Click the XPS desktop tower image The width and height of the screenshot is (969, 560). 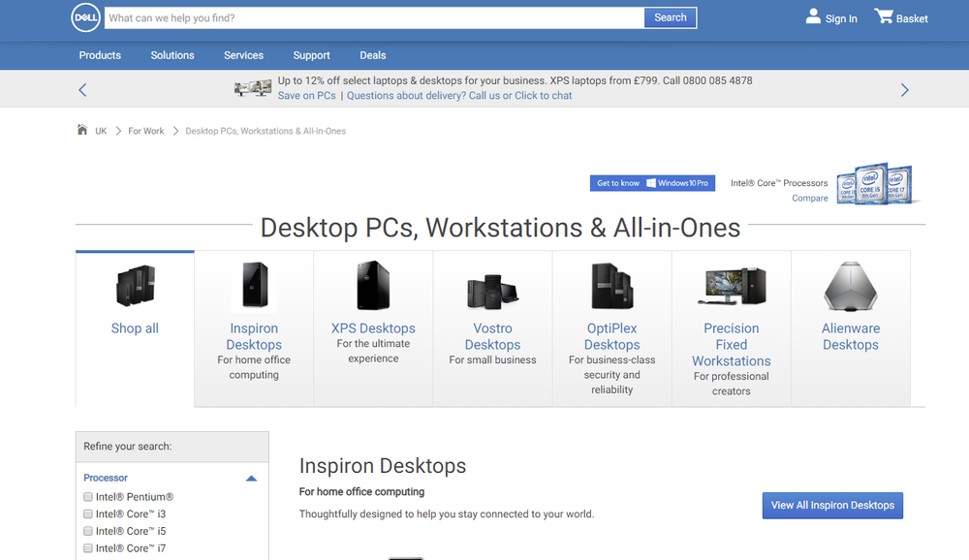tap(373, 285)
